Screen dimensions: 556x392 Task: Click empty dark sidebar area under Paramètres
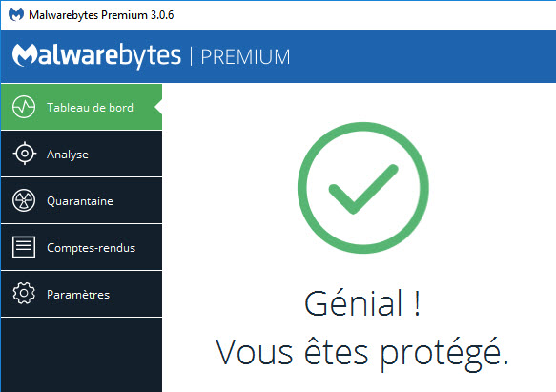[81, 355]
